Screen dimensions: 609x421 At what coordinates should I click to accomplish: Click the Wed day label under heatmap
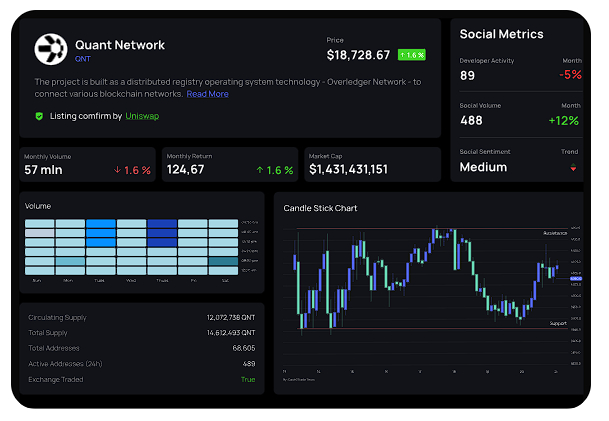(x=131, y=280)
